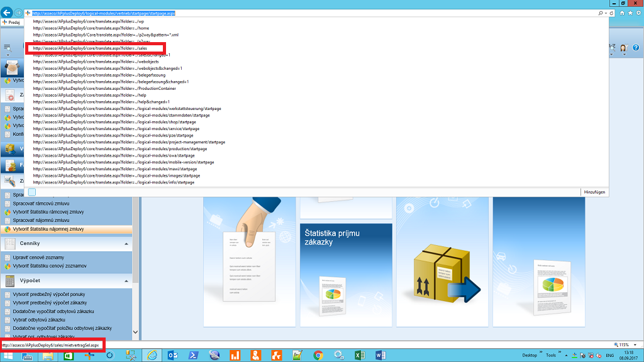Click the small square icon below suggestions
The image size is (644, 362).
(32, 192)
